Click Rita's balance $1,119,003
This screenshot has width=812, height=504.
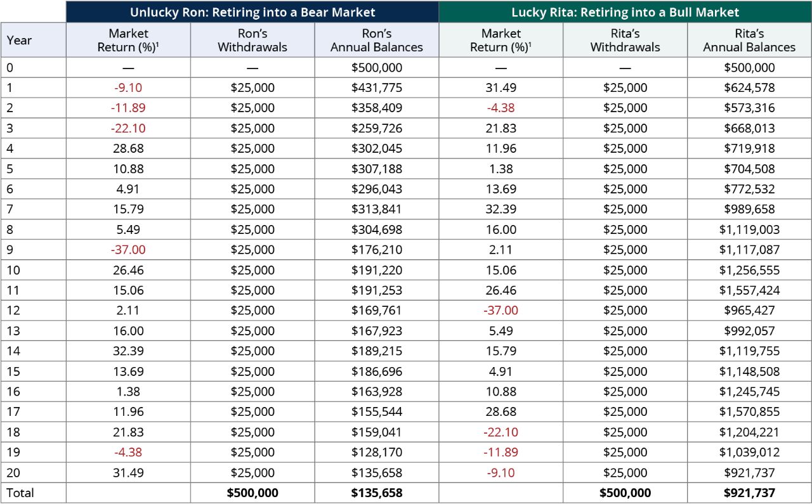click(x=749, y=229)
